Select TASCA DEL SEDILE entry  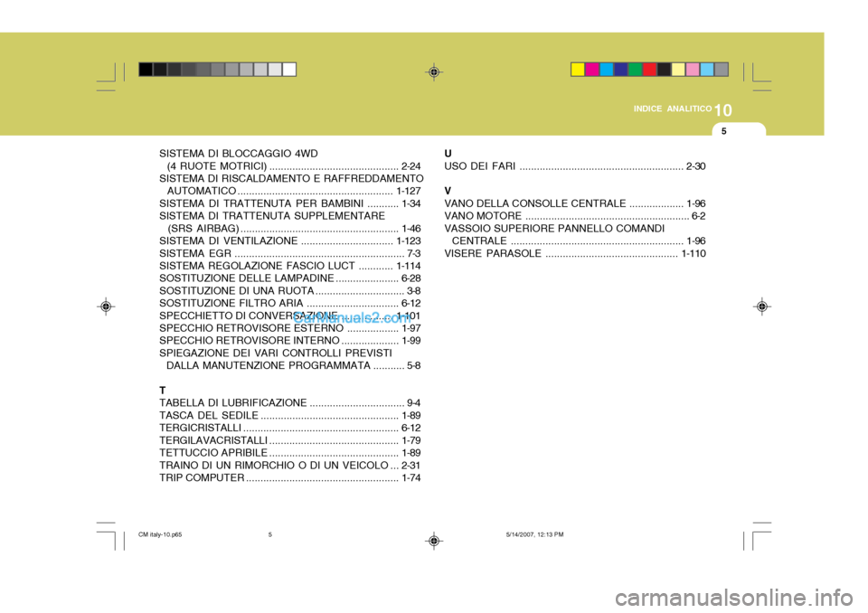click(290, 415)
